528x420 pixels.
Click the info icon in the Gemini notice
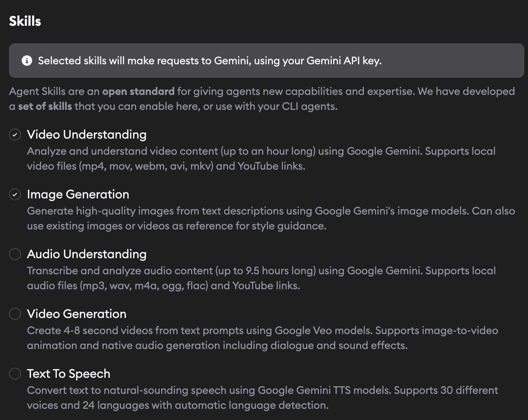click(x=27, y=61)
